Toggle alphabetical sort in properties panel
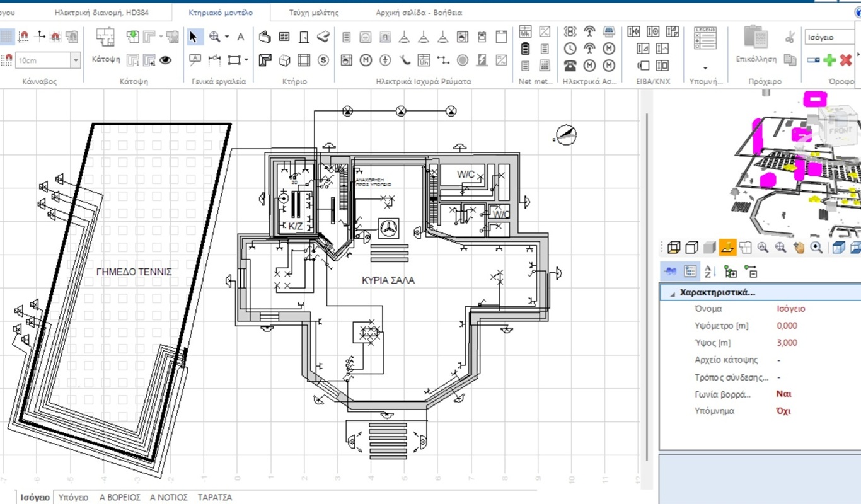 [710, 272]
